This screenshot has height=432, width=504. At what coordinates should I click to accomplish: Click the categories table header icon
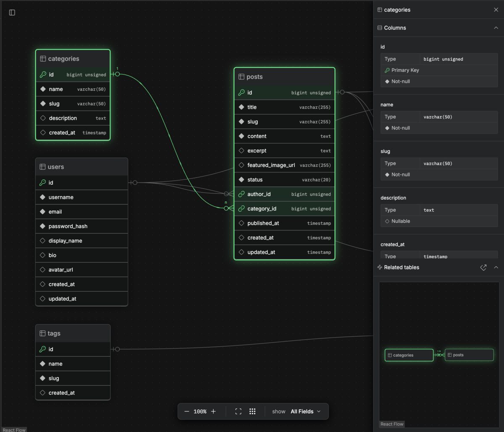(x=43, y=59)
